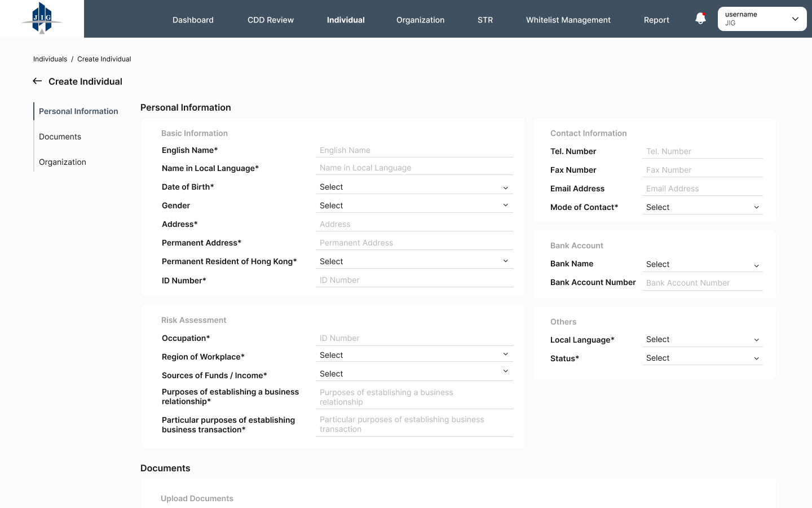Open CDD Review in navigation bar
The width and height of the screenshot is (812, 508).
pos(271,20)
